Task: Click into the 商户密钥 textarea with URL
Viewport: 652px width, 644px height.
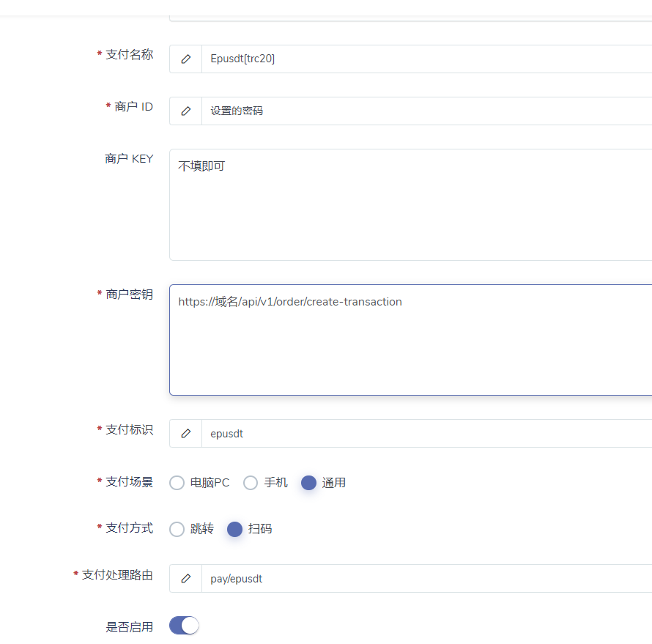Action: (x=411, y=340)
